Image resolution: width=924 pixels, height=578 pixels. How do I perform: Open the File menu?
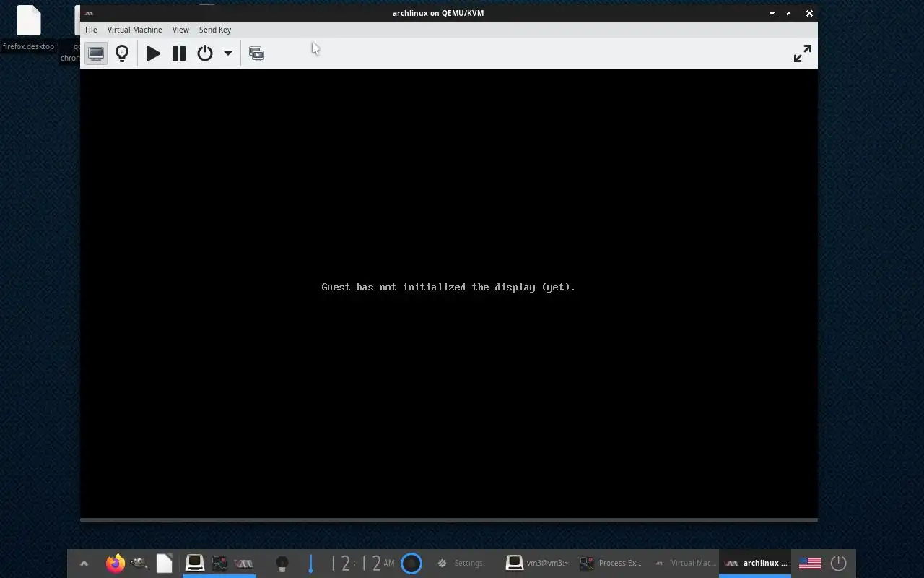tap(91, 30)
